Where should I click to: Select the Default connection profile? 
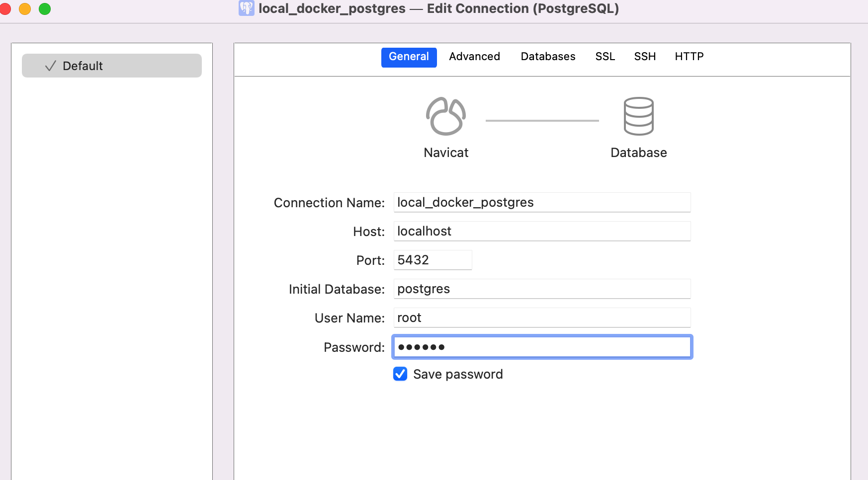[x=111, y=65]
